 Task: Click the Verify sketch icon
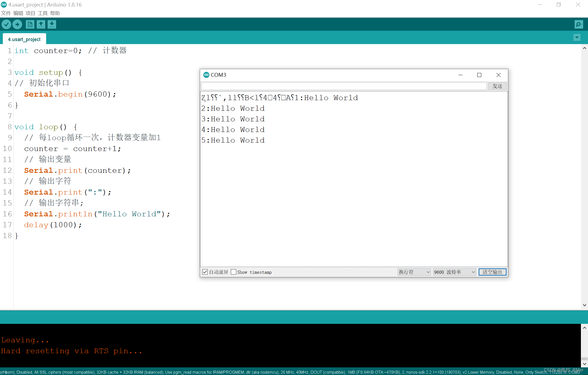tap(6, 24)
